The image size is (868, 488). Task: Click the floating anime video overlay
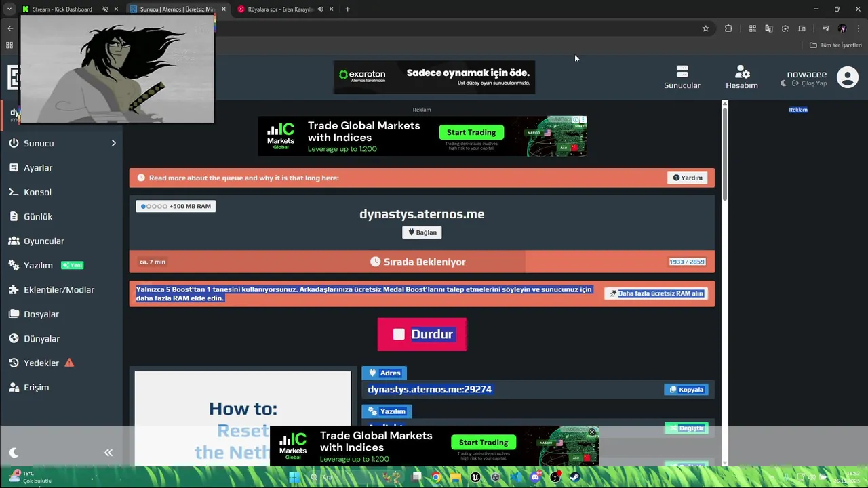(x=117, y=69)
